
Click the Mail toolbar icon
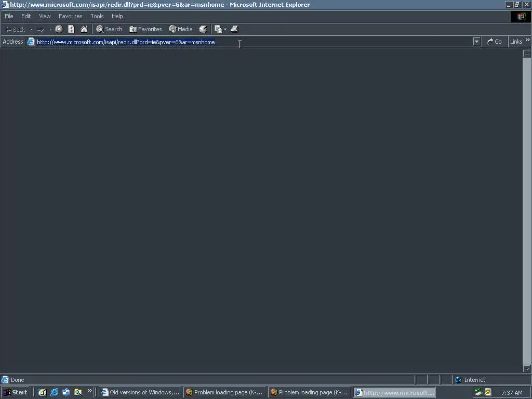tap(218, 29)
